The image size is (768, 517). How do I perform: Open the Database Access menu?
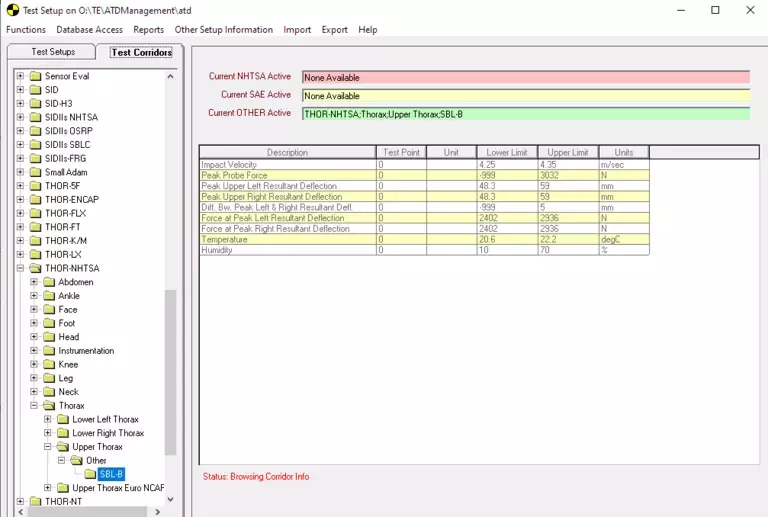point(89,30)
